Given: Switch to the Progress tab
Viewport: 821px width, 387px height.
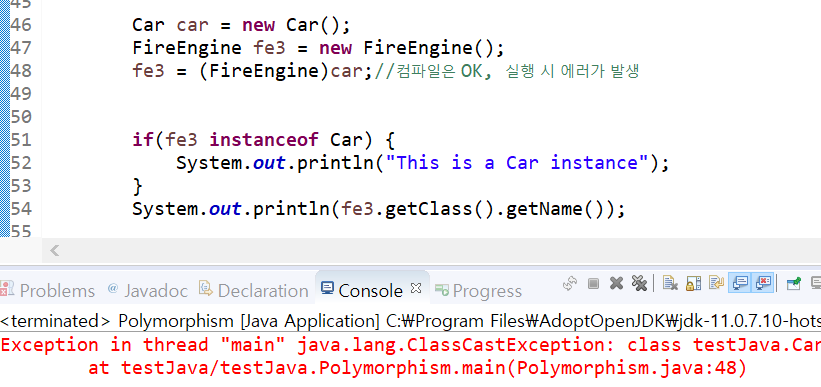Looking at the screenshot, I should point(479,291).
